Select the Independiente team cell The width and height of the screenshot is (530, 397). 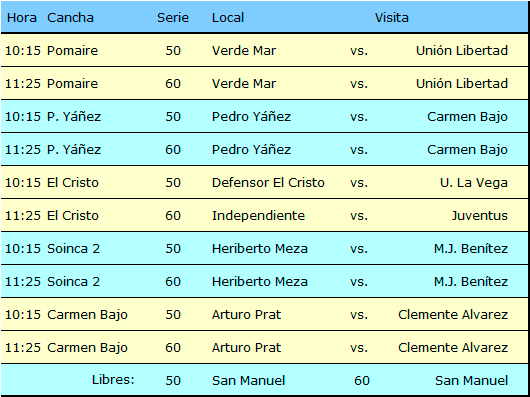tap(258, 216)
